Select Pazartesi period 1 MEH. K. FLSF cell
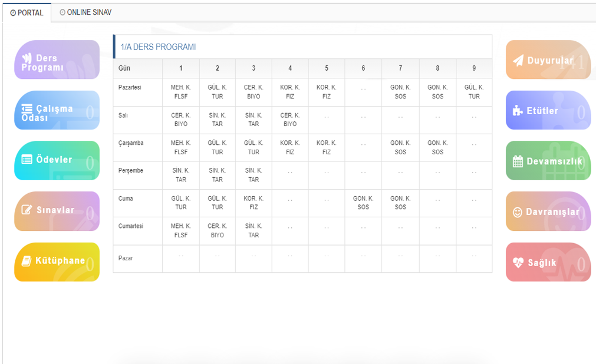Viewport: 596px width, 364px height. (181, 92)
